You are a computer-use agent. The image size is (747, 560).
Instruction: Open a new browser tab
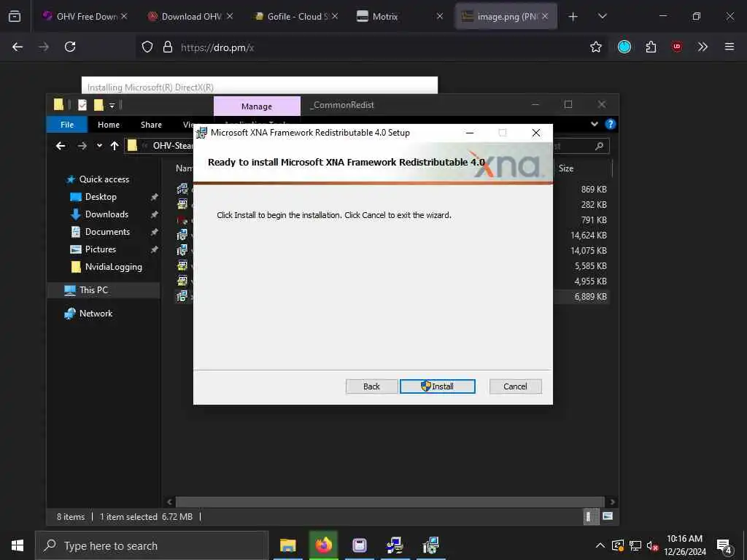(573, 17)
